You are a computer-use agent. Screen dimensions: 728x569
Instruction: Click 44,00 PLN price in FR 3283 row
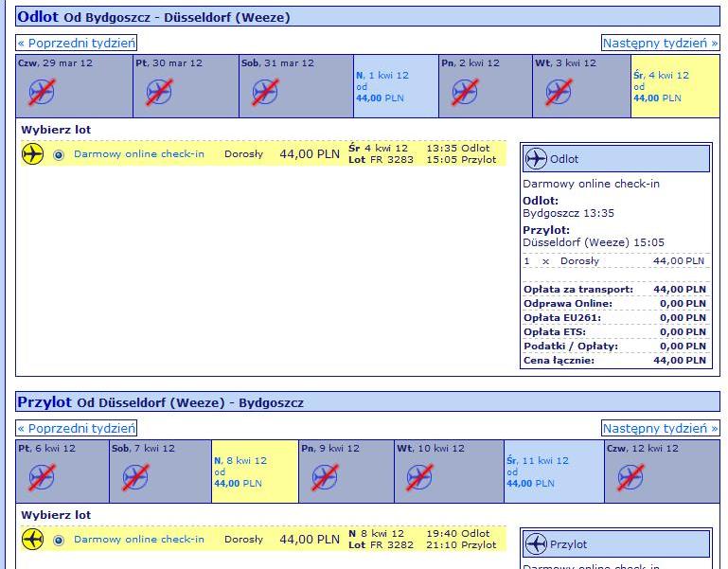click(310, 154)
